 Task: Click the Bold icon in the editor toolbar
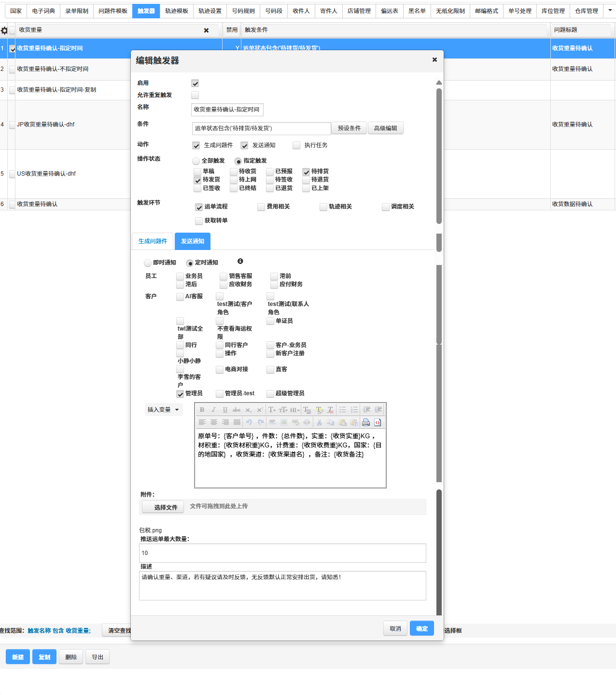coord(202,410)
